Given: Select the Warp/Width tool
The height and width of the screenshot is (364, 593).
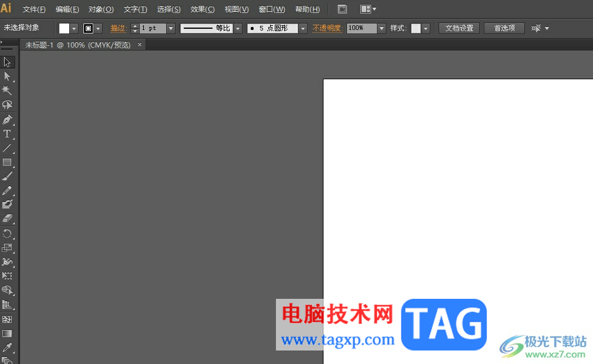Looking at the screenshot, I should 7,262.
